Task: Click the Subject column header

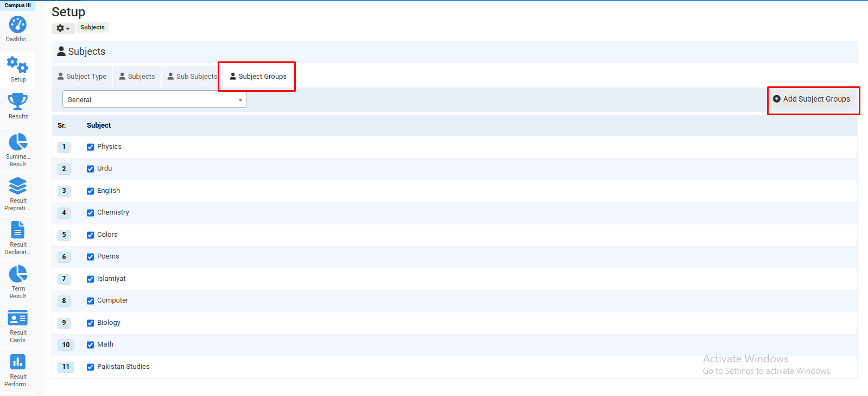Action: click(99, 125)
